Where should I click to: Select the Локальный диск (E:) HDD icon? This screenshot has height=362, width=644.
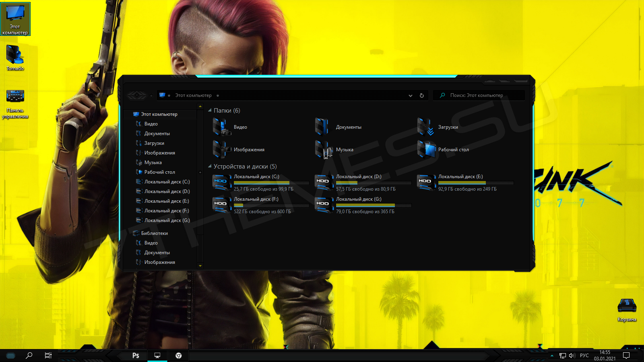pos(426,182)
